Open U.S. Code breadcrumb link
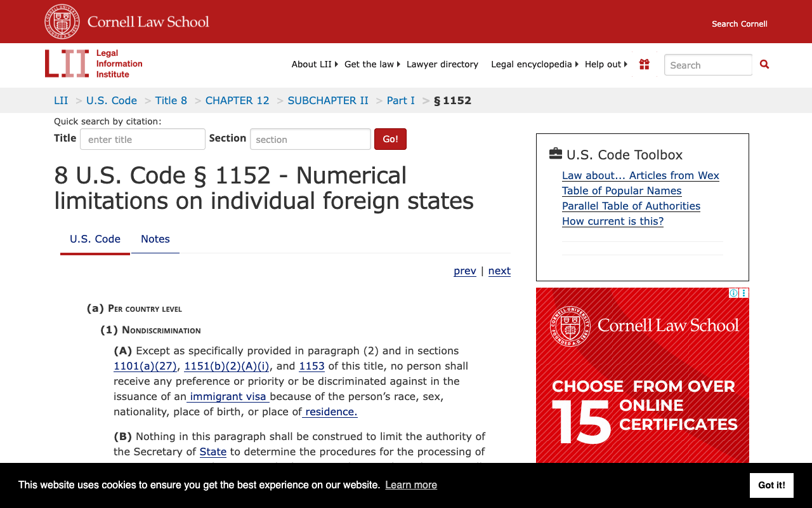Viewport: 812px width, 508px height. (x=112, y=100)
